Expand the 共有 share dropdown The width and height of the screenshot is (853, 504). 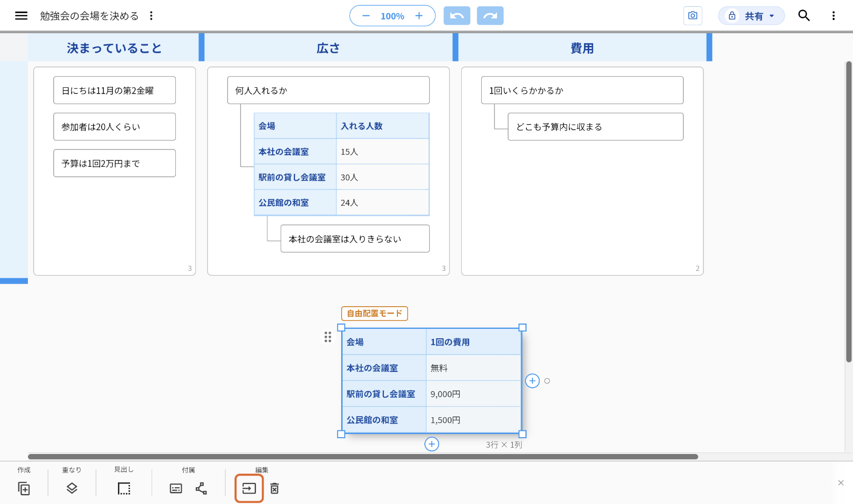coord(751,16)
